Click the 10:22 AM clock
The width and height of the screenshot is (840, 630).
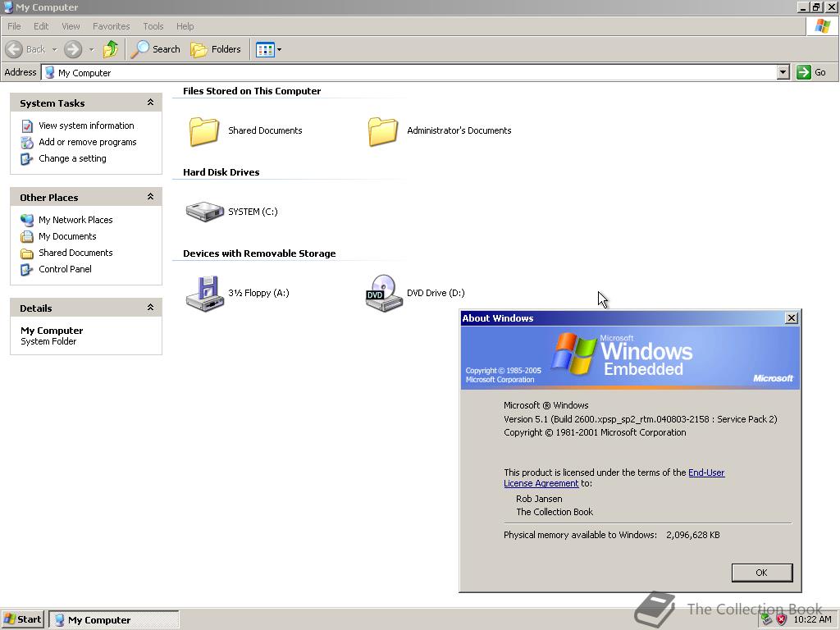(812, 620)
